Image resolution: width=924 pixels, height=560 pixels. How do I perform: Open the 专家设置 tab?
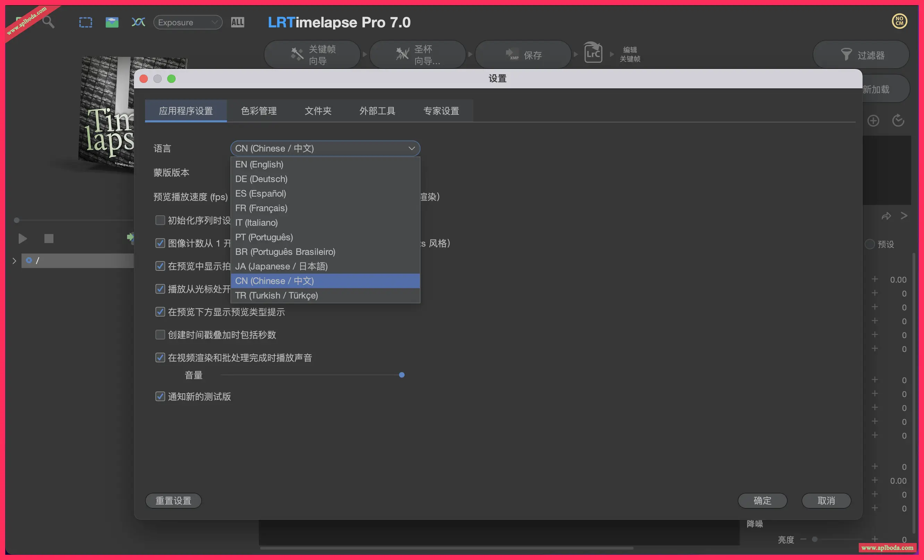tap(441, 111)
